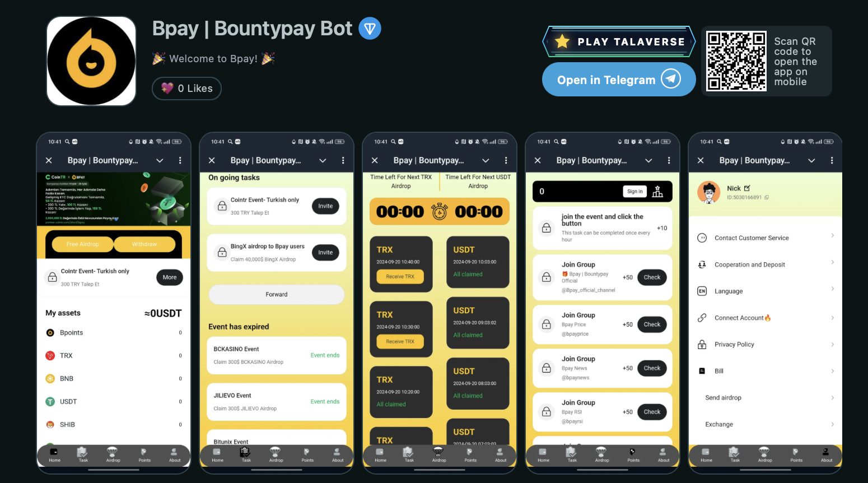The image size is (868, 483).
Task: Expand the Language row chevron
Action: tap(833, 289)
